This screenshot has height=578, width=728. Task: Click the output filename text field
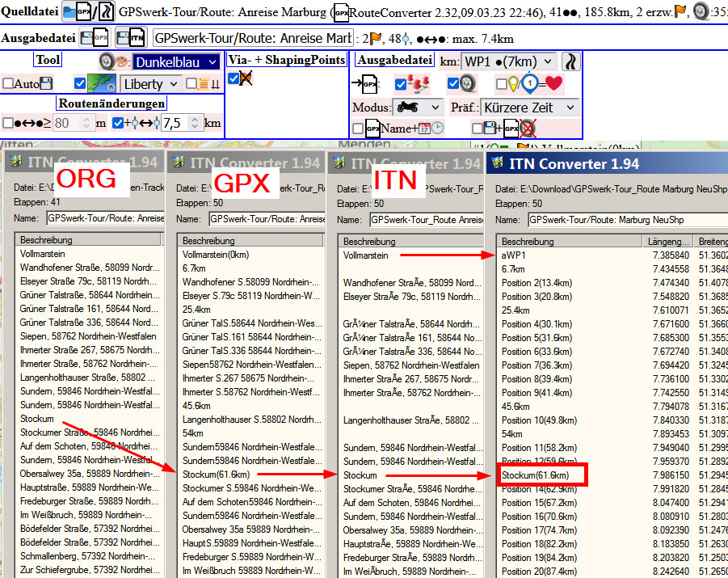click(252, 38)
